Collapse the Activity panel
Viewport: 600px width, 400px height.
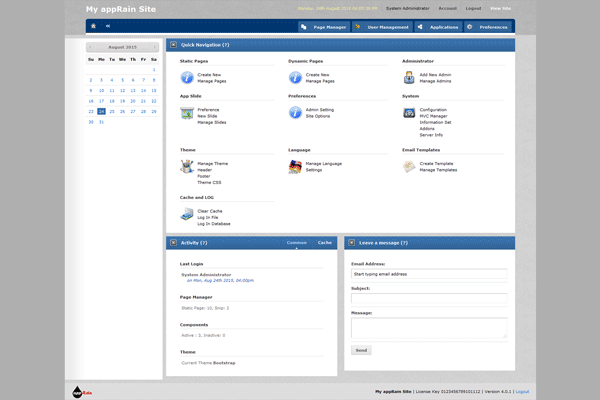[x=173, y=243]
